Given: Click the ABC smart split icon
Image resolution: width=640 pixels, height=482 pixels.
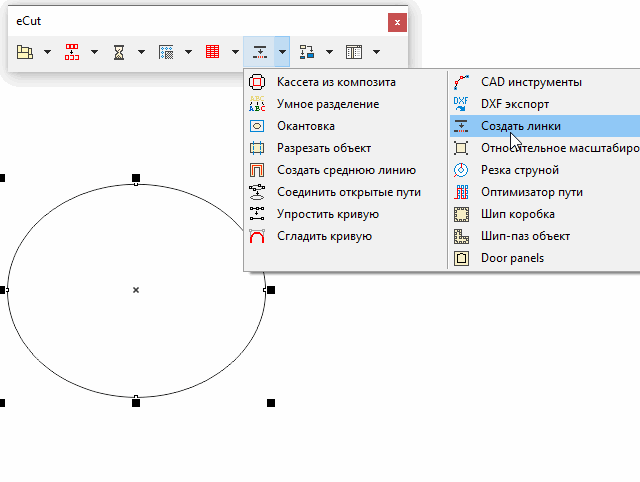Looking at the screenshot, I should [x=257, y=104].
